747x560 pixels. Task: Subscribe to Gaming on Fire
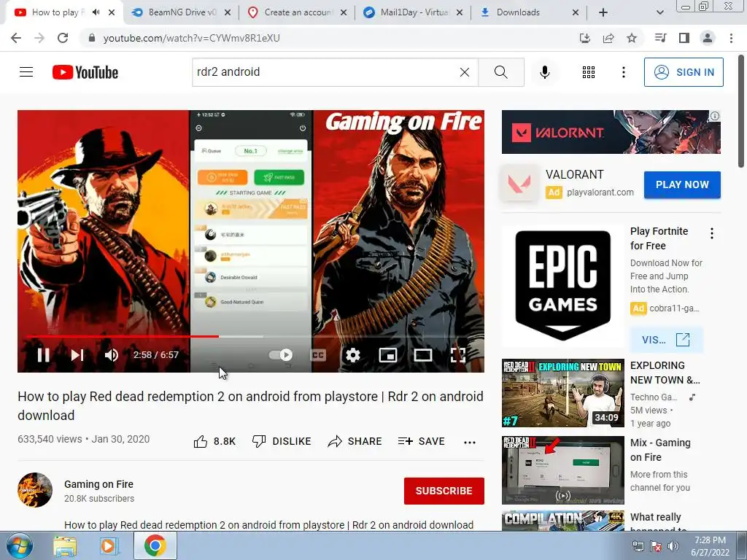[444, 491]
